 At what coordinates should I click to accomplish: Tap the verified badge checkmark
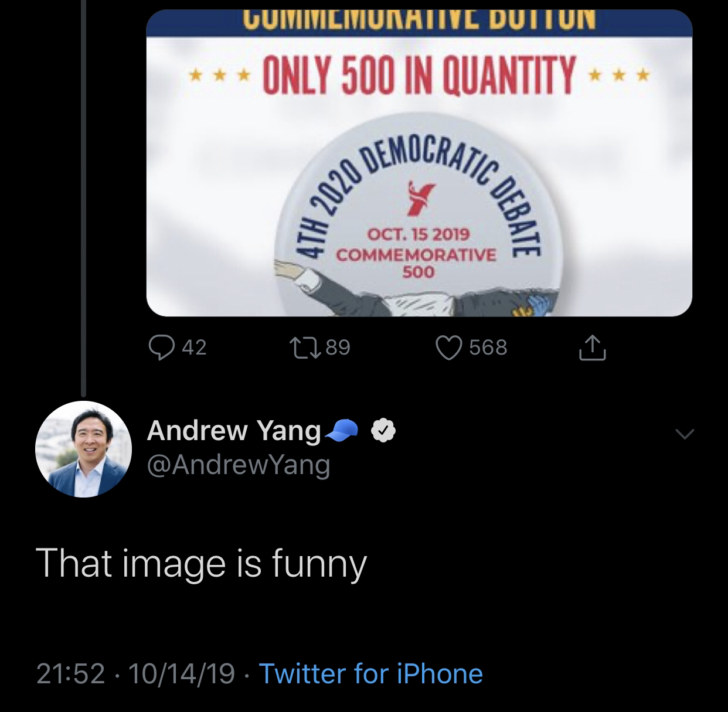tap(383, 431)
